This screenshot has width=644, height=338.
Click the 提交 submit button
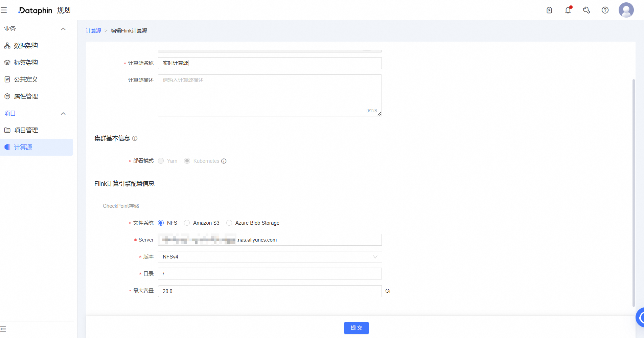point(356,328)
